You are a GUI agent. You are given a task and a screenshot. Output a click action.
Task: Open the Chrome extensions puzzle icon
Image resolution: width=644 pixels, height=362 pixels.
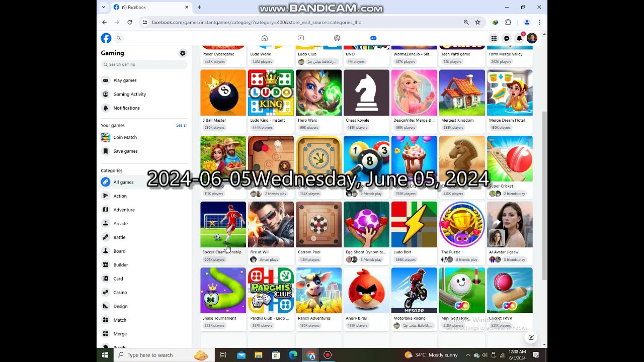508,22
